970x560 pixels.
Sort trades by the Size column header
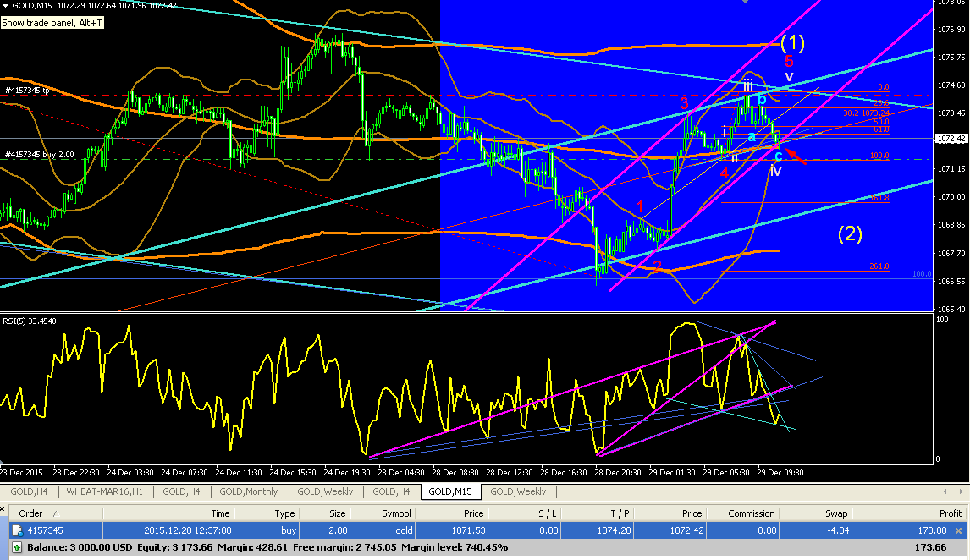click(325, 513)
